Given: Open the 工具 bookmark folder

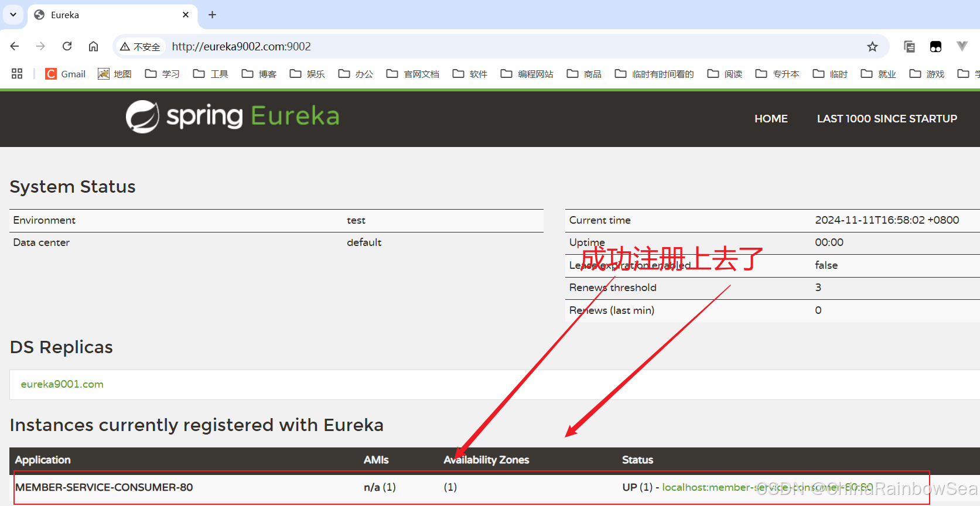Looking at the screenshot, I should (x=211, y=74).
